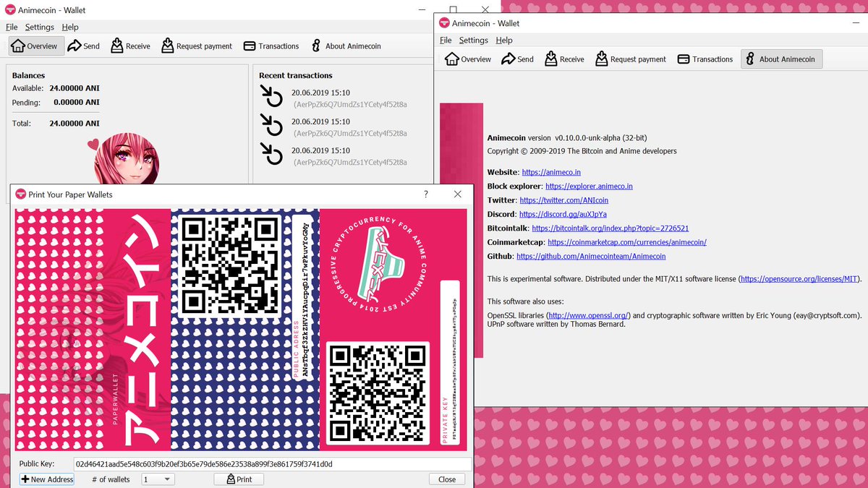
Task: Click Send in right wallet window toolbar
Action: pyautogui.click(x=517, y=59)
